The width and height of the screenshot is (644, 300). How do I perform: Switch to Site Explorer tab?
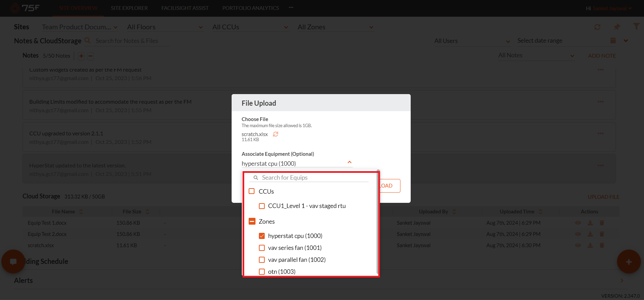click(x=129, y=8)
